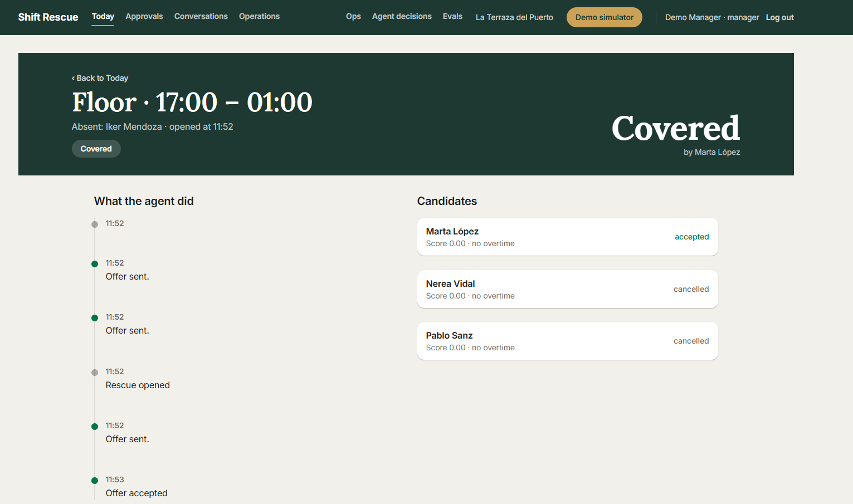Click the 'by Marta López' text
The image size is (853, 504).
tap(712, 152)
